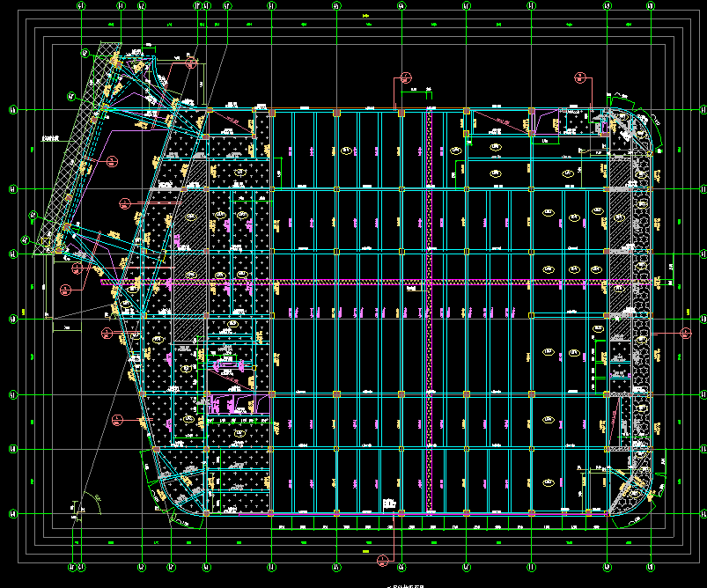Click the diagonal red line in the top-left panel
This screenshot has width=707, height=588.
[231, 121]
